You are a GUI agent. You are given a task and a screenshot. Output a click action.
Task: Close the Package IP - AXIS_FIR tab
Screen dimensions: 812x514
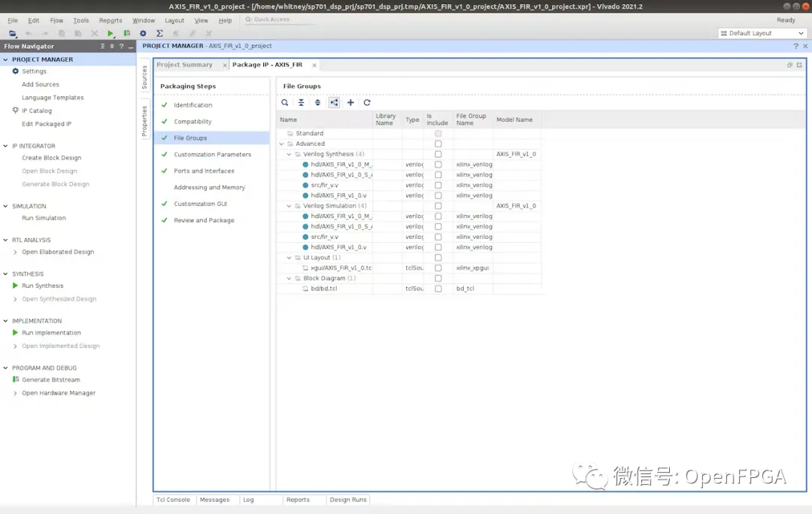coord(314,65)
